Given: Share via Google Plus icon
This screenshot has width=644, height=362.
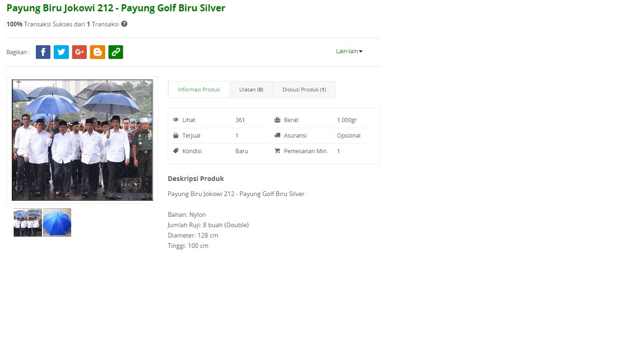Looking at the screenshot, I should pyautogui.click(x=79, y=52).
